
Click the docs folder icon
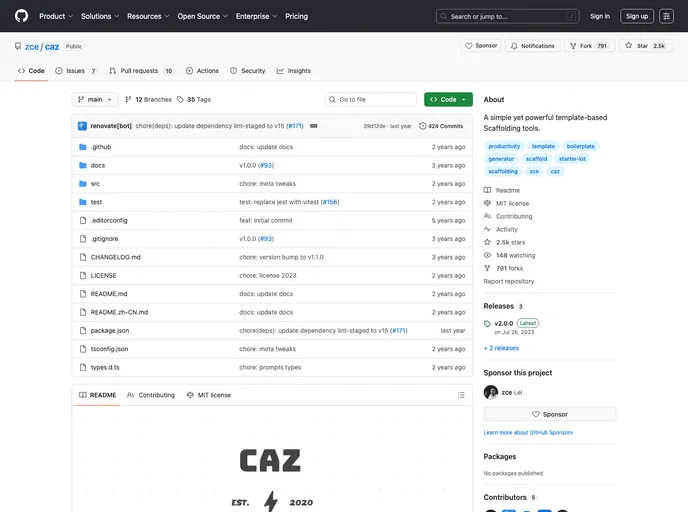(x=82, y=165)
